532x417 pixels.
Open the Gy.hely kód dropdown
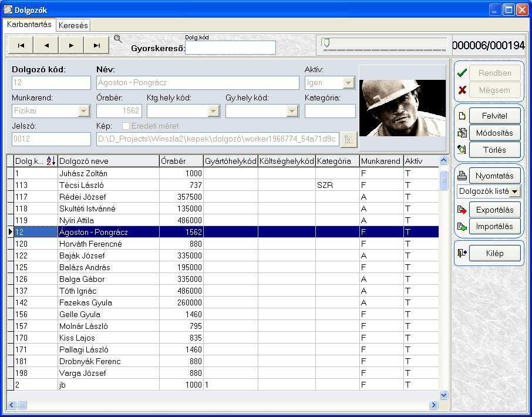[292, 110]
